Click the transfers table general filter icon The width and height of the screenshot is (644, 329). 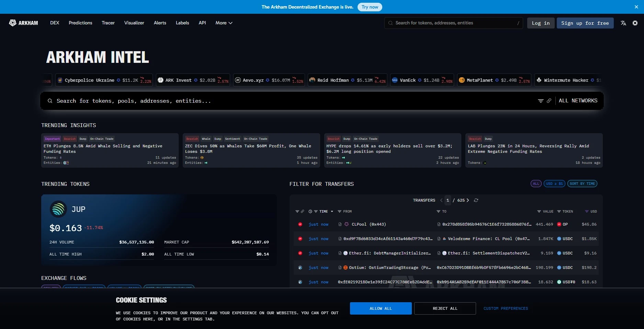[297, 212]
